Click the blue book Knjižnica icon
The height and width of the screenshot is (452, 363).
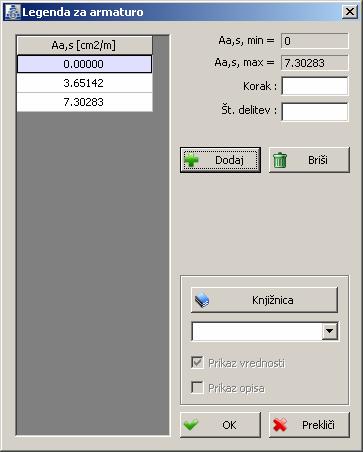coord(202,300)
